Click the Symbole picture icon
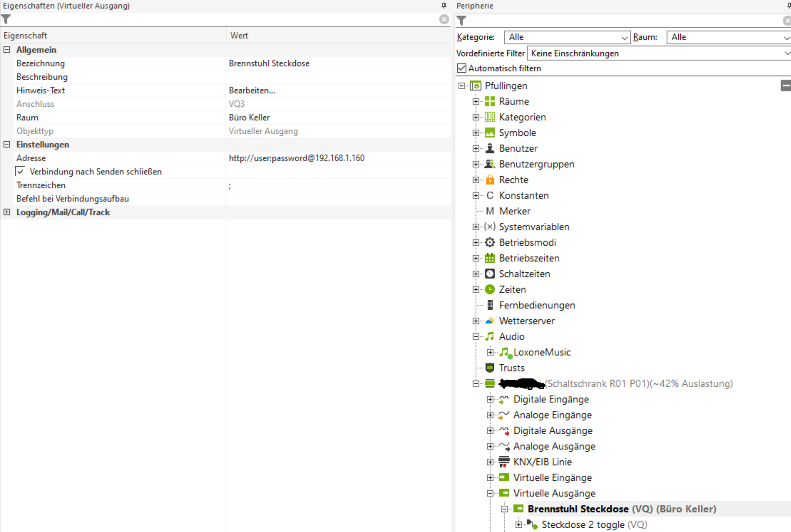Screen dimensions: 791x532 [490, 133]
